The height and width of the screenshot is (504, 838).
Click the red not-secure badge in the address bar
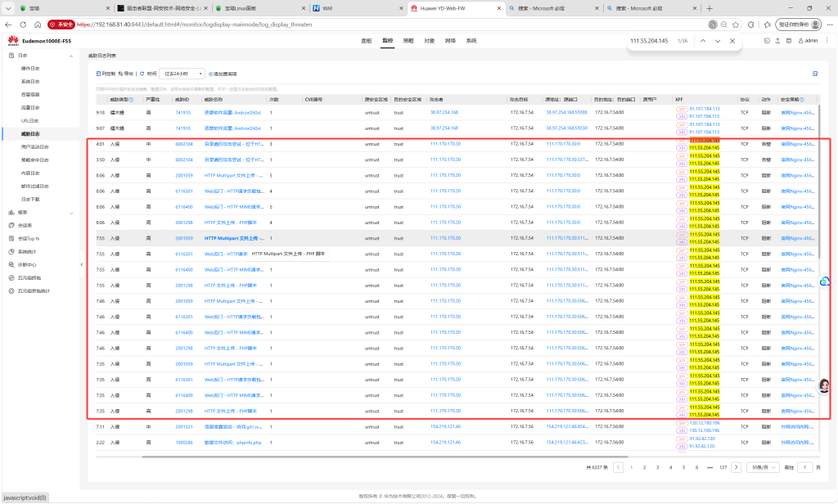[x=61, y=25]
